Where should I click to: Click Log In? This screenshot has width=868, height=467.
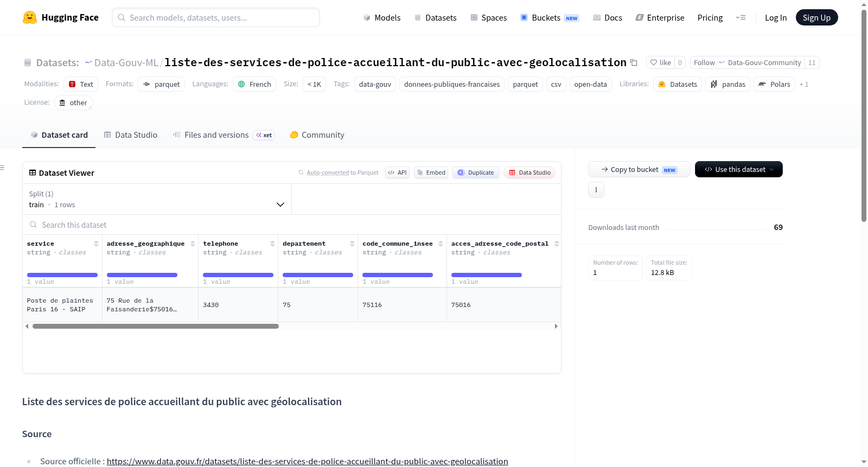[x=776, y=17]
